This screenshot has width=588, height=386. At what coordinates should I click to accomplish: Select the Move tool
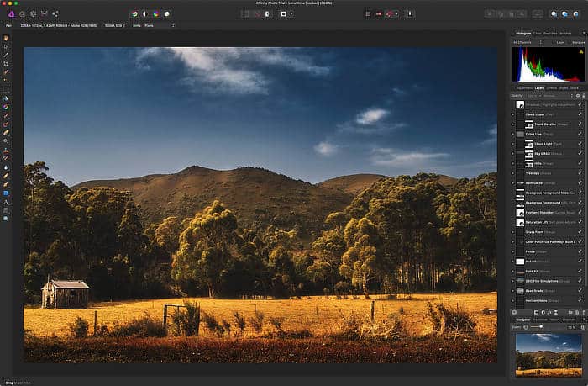[6, 46]
